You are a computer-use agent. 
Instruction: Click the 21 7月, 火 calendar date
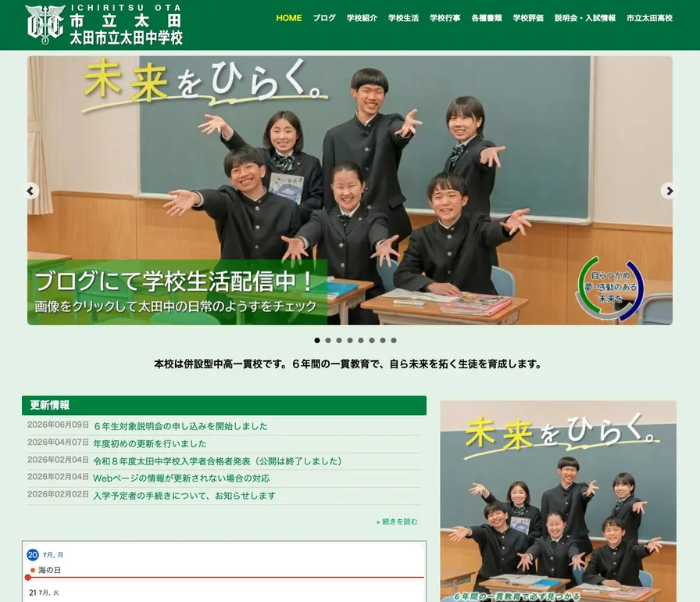(x=44, y=593)
